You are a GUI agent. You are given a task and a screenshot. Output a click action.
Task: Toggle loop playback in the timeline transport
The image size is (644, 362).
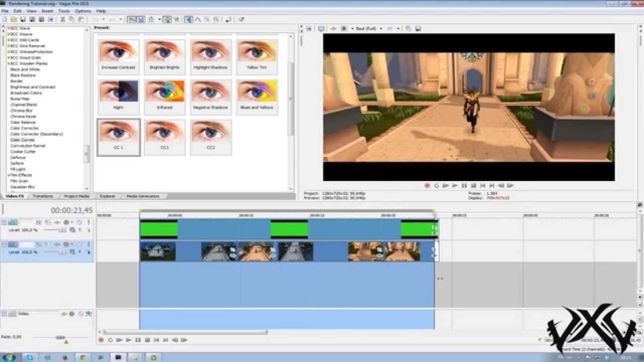click(110, 340)
